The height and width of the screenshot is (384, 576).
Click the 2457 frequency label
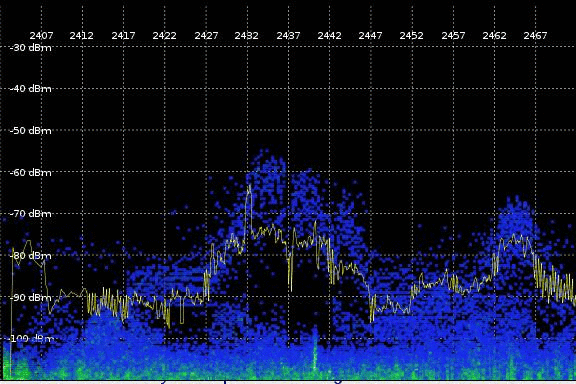(453, 36)
